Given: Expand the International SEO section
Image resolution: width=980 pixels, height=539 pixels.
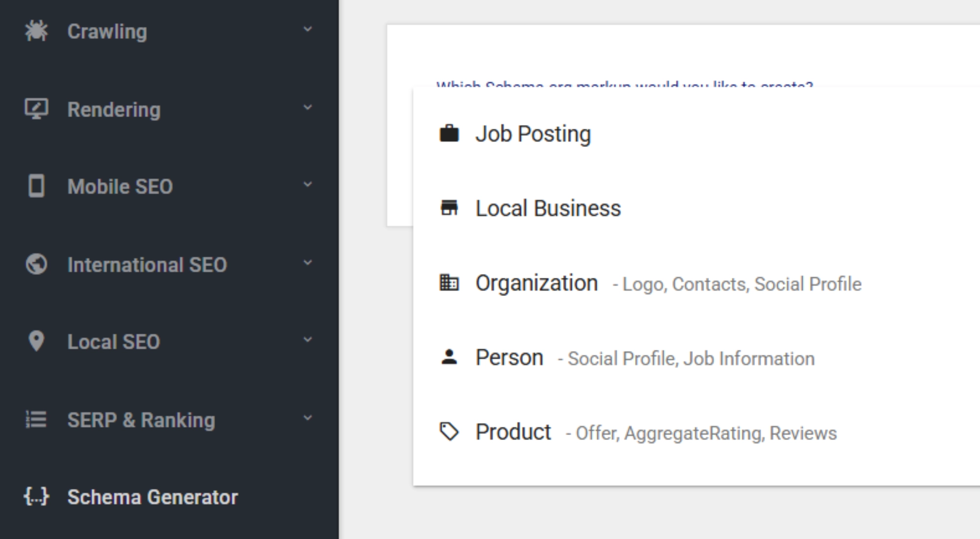Looking at the screenshot, I should pyautogui.click(x=307, y=264).
